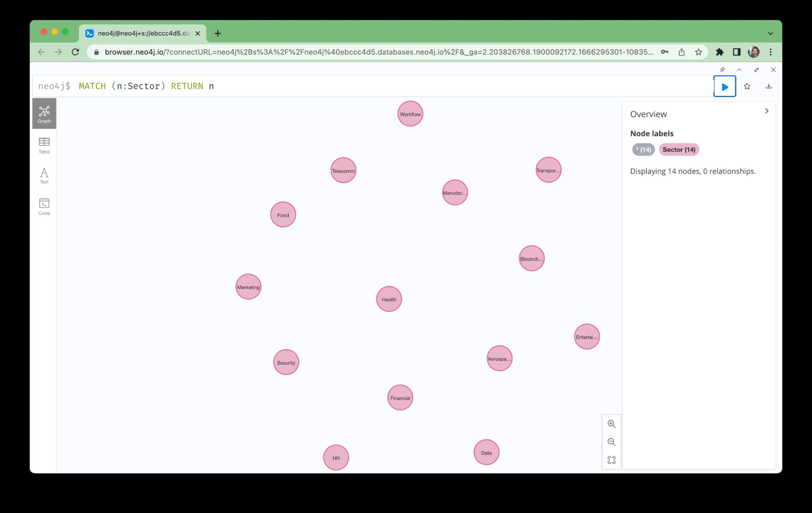Screen dimensions: 812x513
Task: Open the Code view icon
Action: 44,207
